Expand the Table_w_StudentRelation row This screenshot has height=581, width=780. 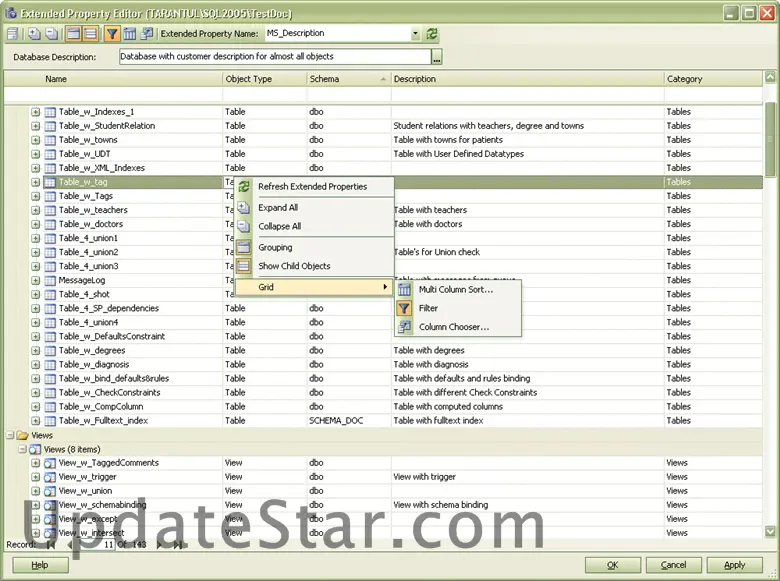tap(35, 126)
